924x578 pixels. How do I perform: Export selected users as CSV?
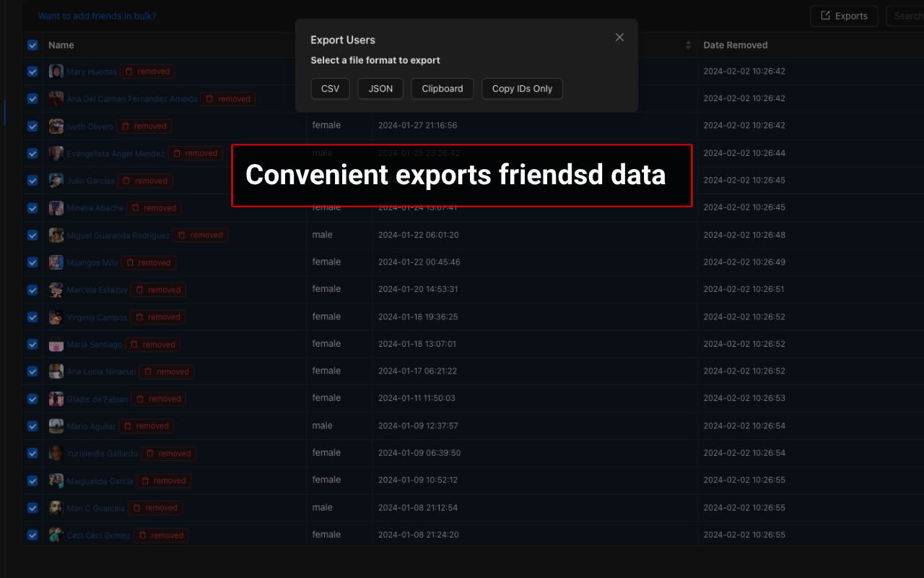pyautogui.click(x=330, y=88)
